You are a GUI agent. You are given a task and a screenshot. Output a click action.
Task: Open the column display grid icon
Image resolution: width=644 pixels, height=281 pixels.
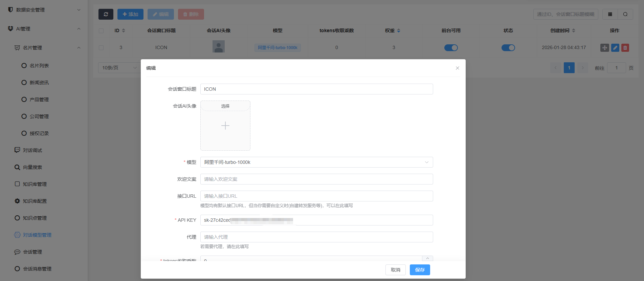610,14
